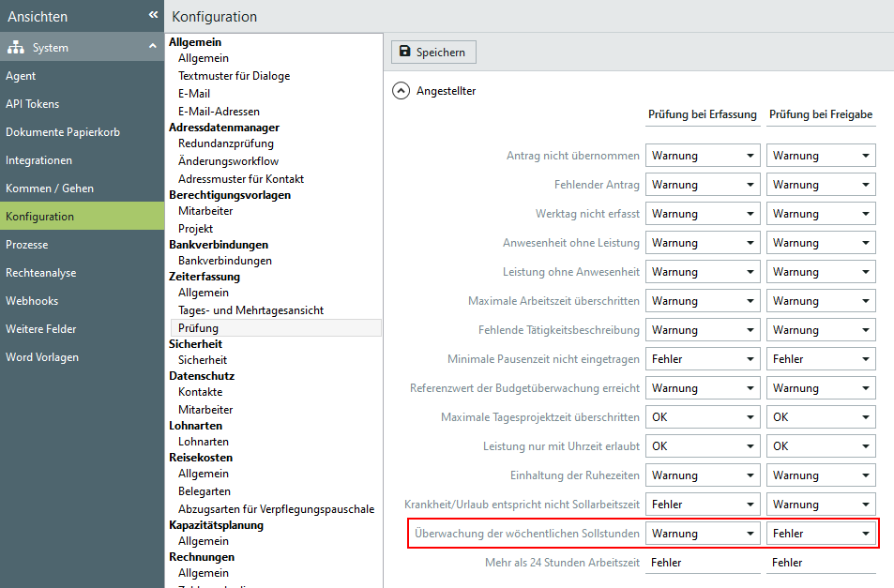Open Freigabe dropdown for Überwachung der wöchentlichen Sollstunden
The image size is (894, 588).
tap(821, 534)
